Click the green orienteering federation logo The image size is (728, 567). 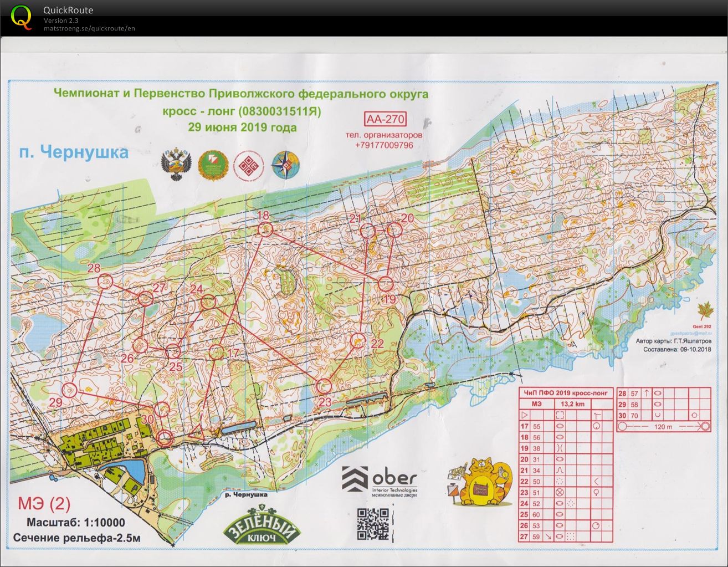(212, 165)
